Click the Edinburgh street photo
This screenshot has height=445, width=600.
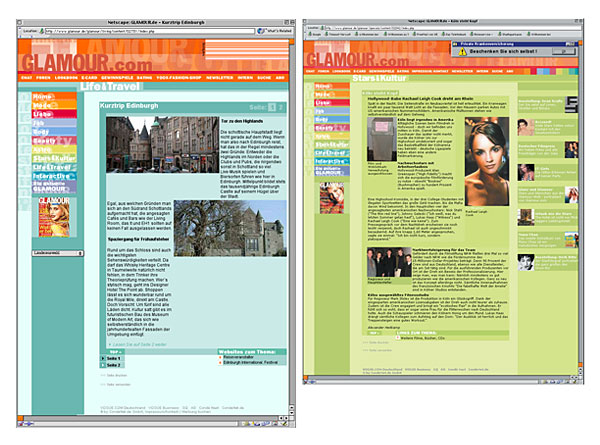click(x=162, y=145)
